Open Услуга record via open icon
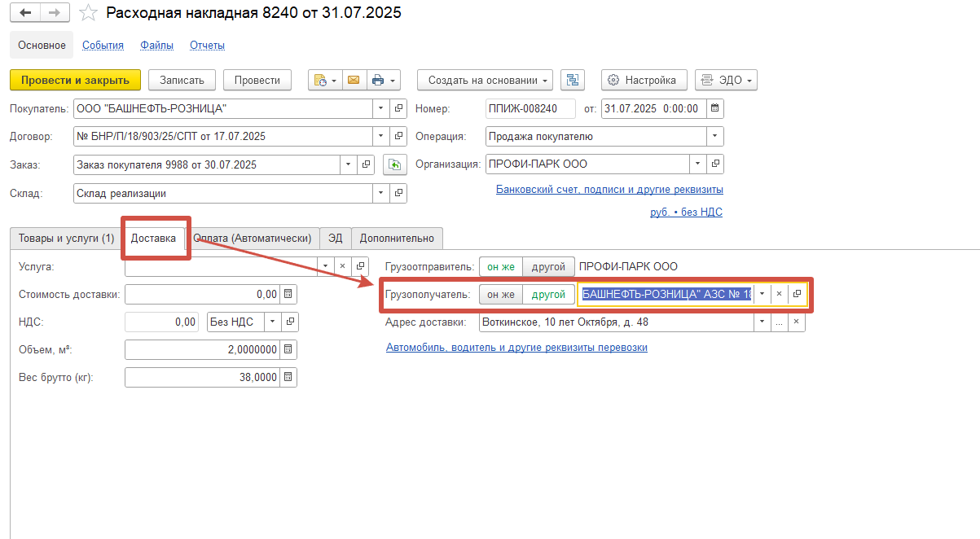Screen dimensions: 980x539 pos(361,266)
